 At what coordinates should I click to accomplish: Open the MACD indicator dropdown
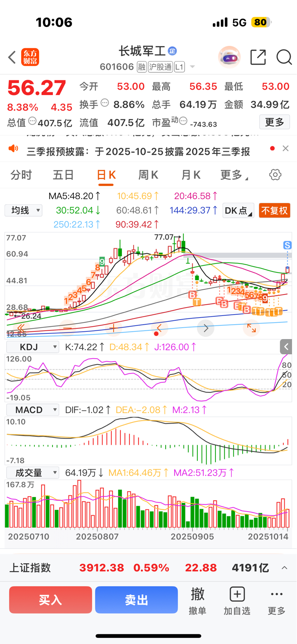(33, 410)
